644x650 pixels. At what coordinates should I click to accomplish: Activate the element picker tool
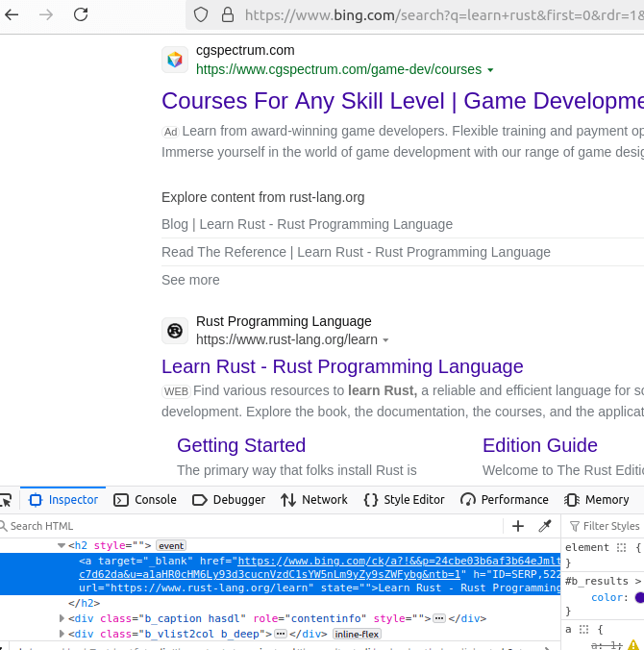[6, 500]
